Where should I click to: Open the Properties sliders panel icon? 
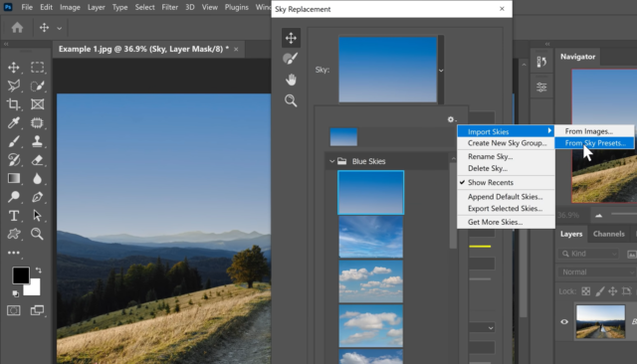(541, 88)
